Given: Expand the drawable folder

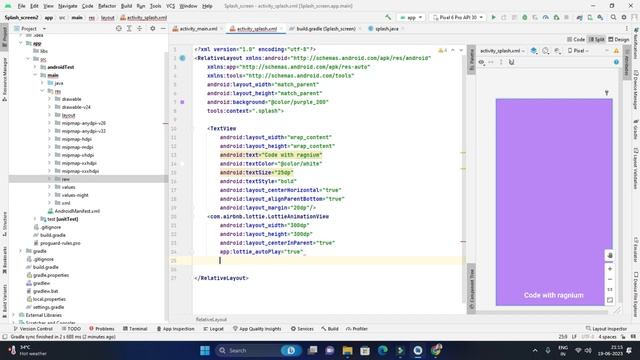Looking at the screenshot, I should pyautogui.click(x=49, y=99).
